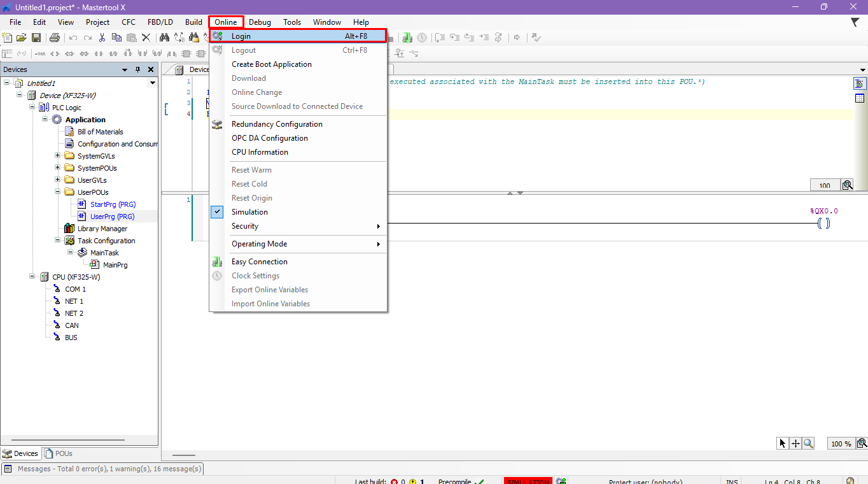Click the Easy Connection toolbar icon

(407, 38)
